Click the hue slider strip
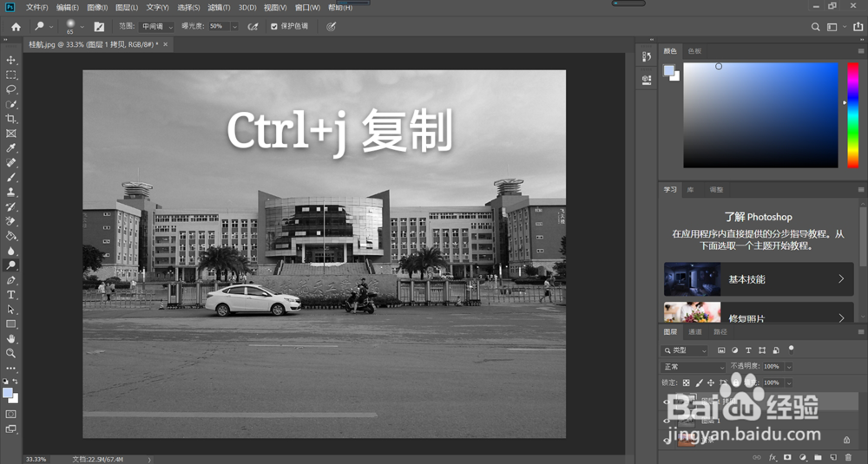The height and width of the screenshot is (464, 868). [853, 115]
